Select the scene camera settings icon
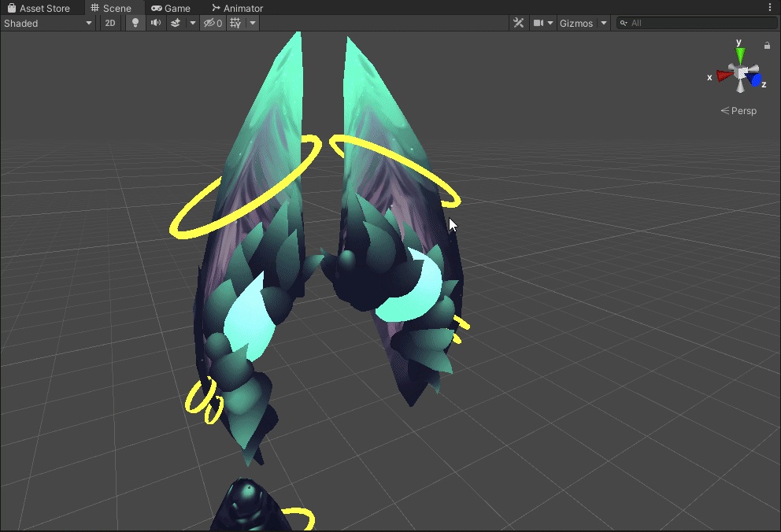 pyautogui.click(x=539, y=23)
